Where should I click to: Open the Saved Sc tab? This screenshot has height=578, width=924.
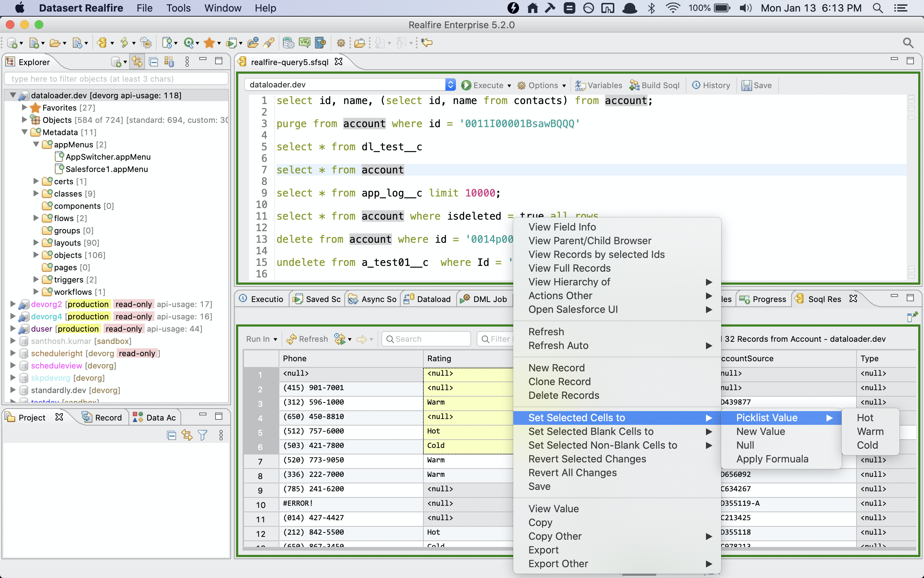pos(317,299)
